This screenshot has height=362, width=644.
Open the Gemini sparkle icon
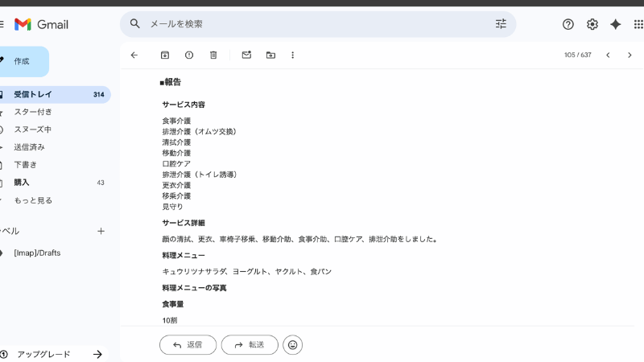click(615, 24)
